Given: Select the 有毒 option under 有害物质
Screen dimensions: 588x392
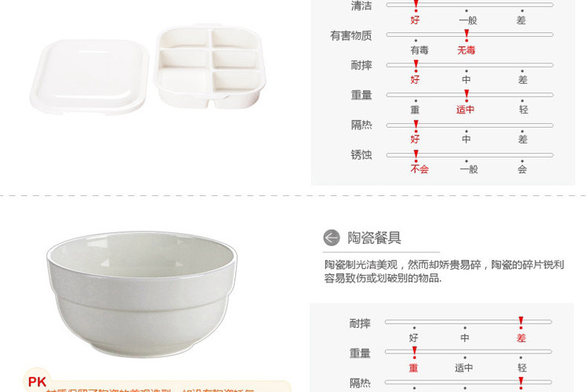Looking at the screenshot, I should click(419, 50).
